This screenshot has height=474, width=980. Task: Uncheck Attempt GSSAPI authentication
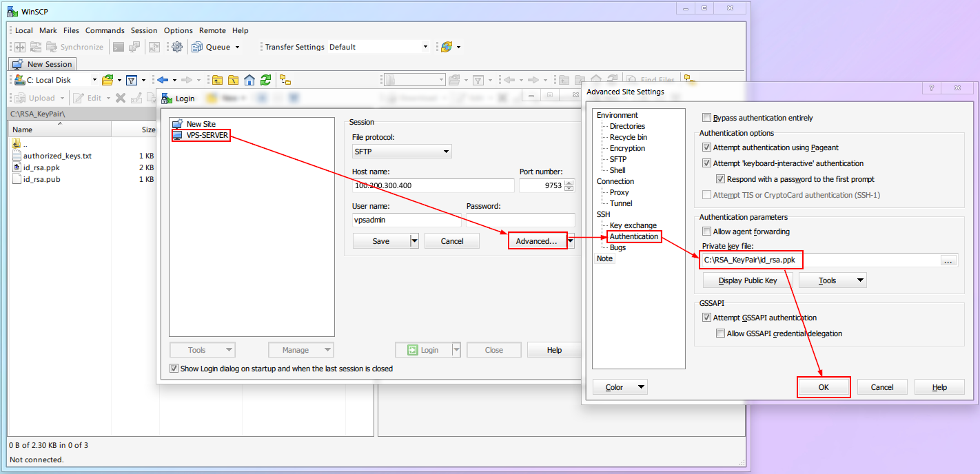pos(706,318)
